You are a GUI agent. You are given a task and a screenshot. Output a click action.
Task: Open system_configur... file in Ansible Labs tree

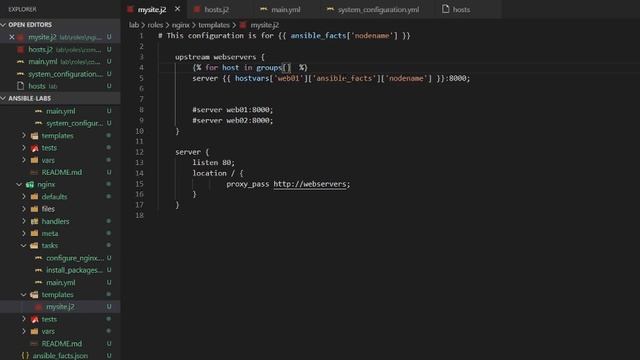pos(60,123)
